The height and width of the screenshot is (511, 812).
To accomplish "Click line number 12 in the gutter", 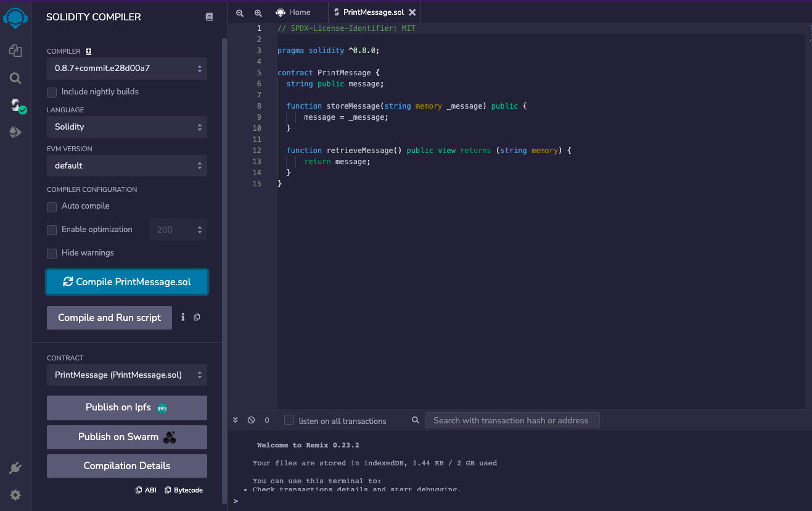I will [x=257, y=151].
